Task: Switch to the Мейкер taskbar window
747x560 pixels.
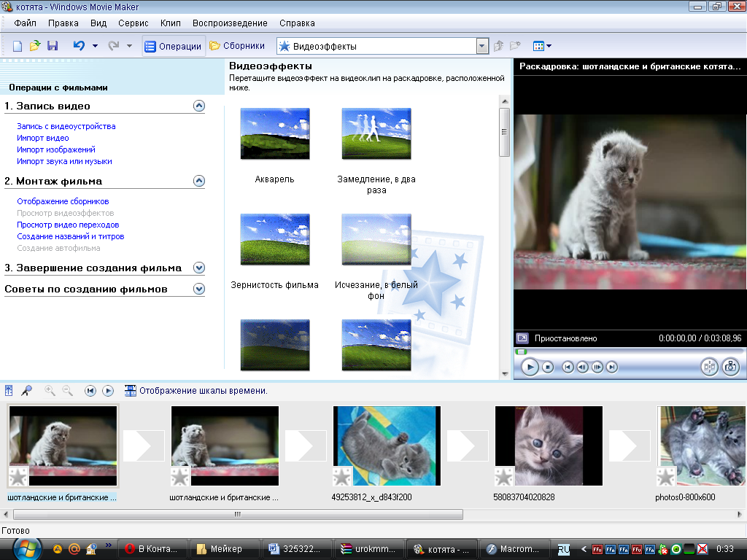Action: pos(225,549)
